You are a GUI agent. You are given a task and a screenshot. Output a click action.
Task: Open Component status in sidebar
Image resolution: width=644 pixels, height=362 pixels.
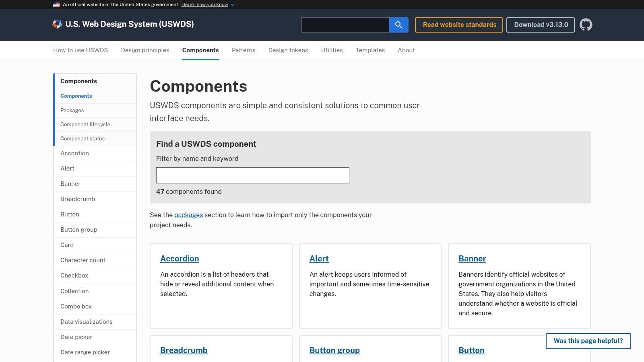coord(95,139)
